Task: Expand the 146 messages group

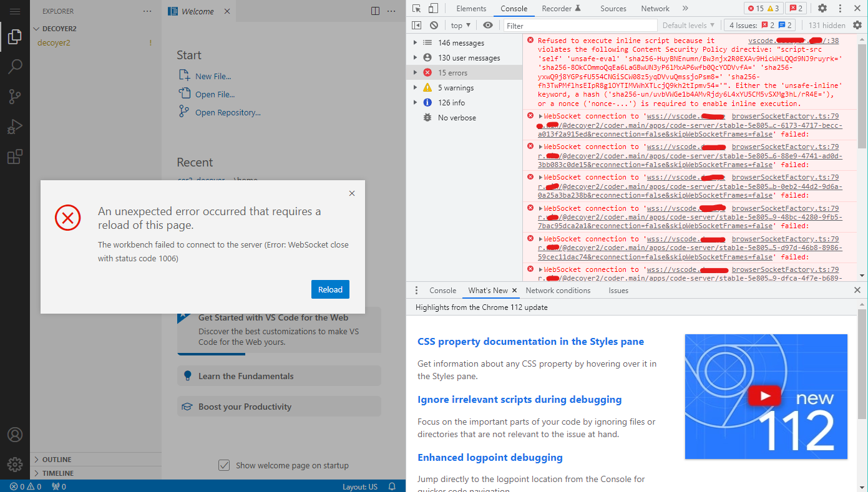Action: click(416, 43)
